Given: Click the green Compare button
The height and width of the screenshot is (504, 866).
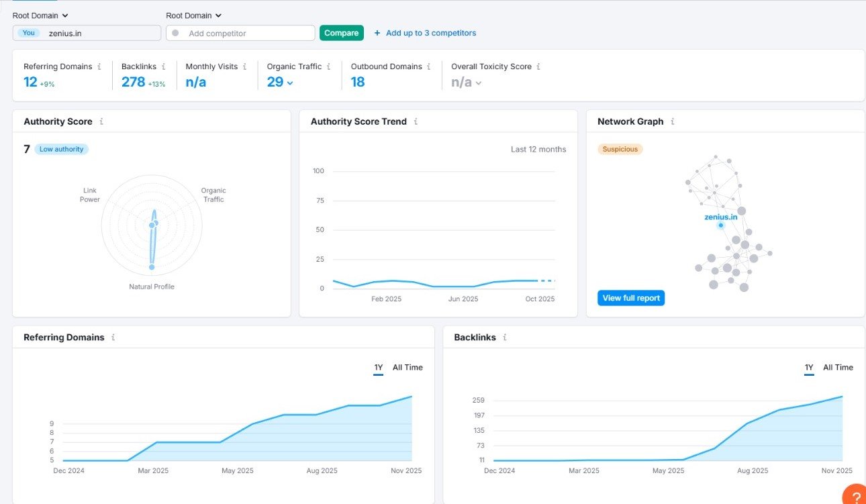Looking at the screenshot, I should tap(341, 33).
